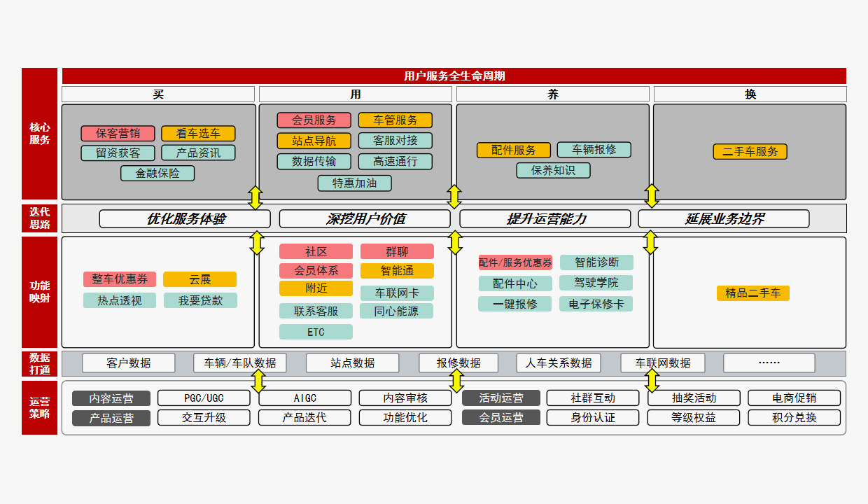Select the dark 内容运营 box

111,398
